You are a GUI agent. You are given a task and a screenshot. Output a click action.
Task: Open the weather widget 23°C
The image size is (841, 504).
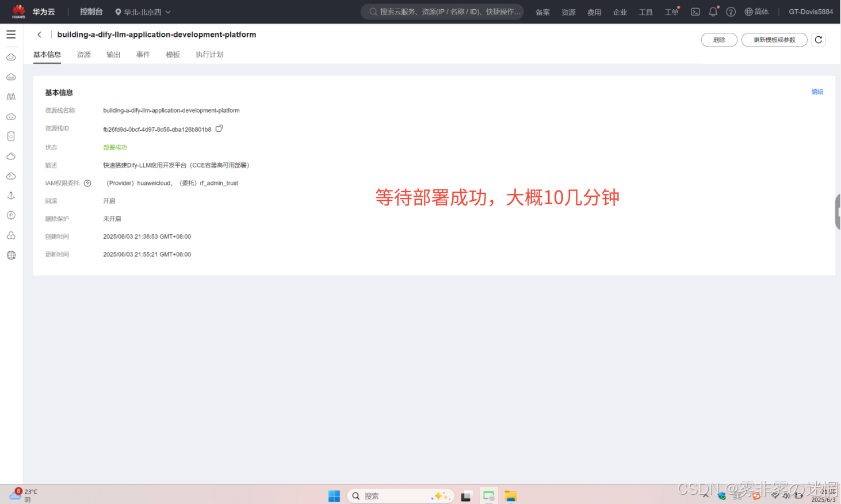click(x=23, y=495)
